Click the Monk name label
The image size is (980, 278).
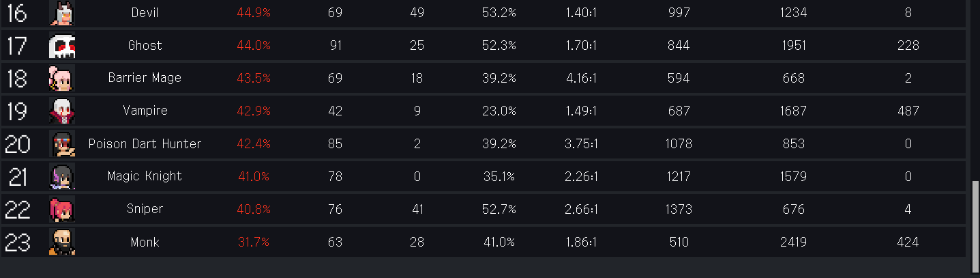[145, 242]
